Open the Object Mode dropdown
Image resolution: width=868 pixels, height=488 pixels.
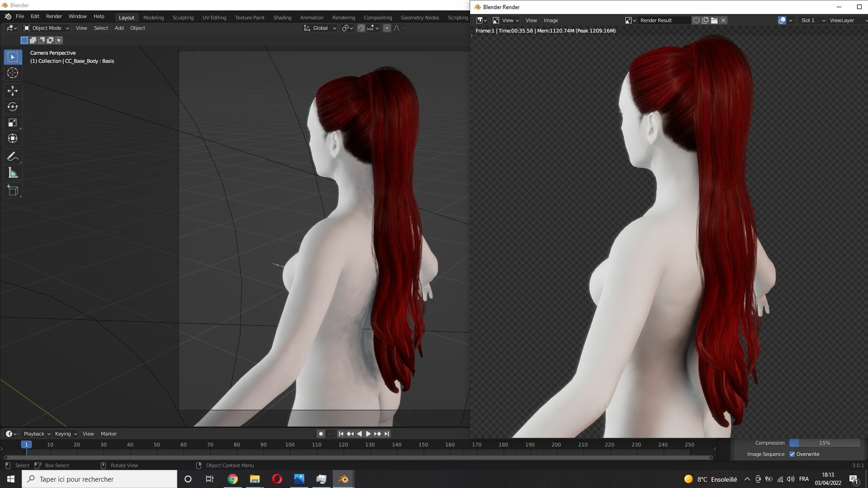tap(46, 28)
